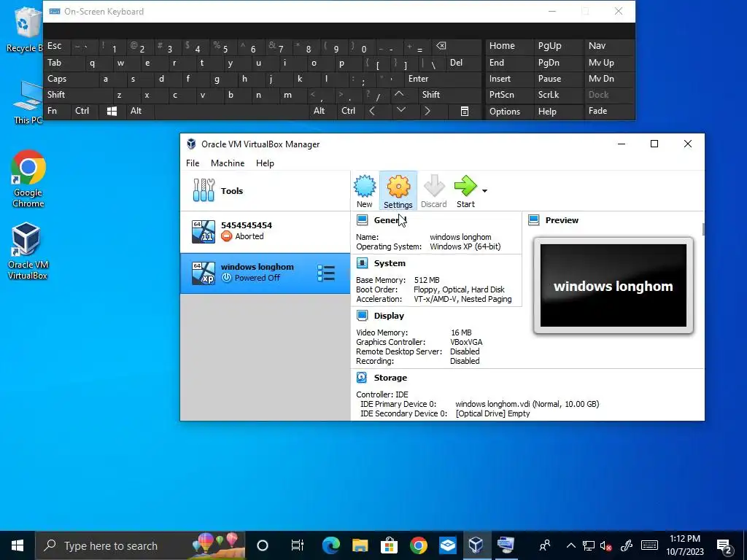Open the Windows Start menu

pyautogui.click(x=18, y=545)
